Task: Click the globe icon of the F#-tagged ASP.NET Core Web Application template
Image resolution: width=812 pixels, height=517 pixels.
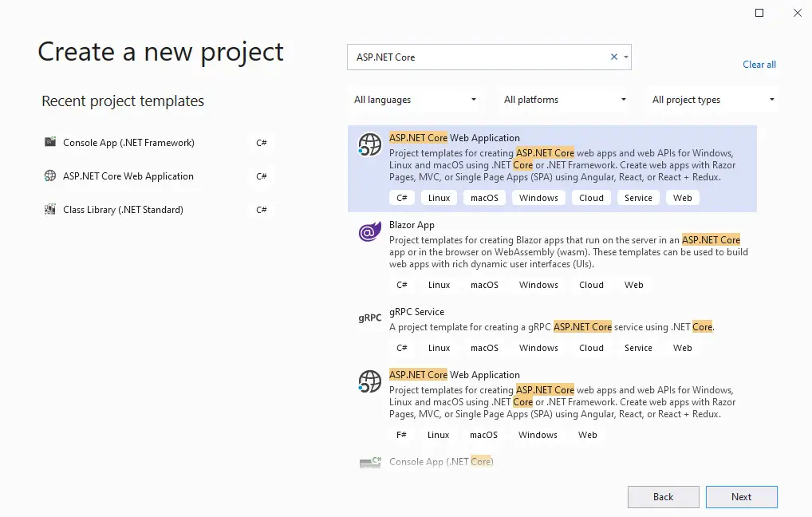Action: [x=370, y=382]
